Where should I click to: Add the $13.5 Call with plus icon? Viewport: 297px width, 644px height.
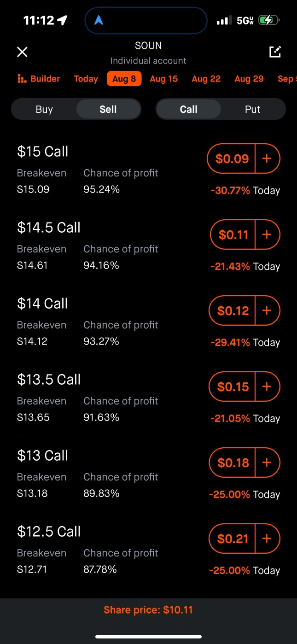click(267, 386)
